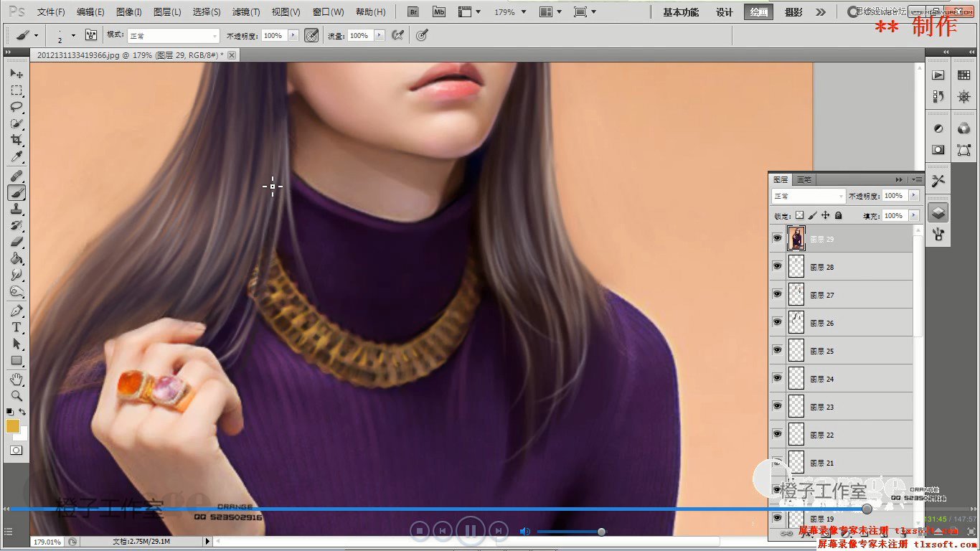The width and height of the screenshot is (980, 551).
Task: Enable airbrush mode
Action: coord(398,35)
